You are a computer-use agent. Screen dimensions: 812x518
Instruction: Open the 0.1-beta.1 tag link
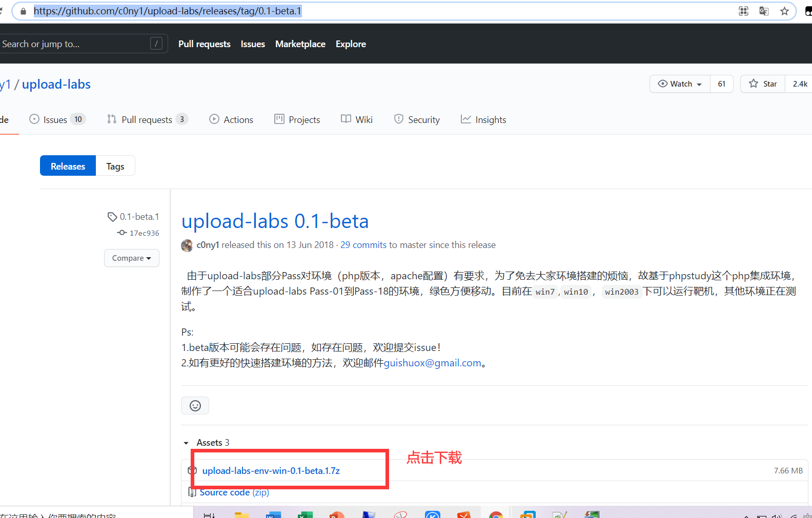coord(139,217)
